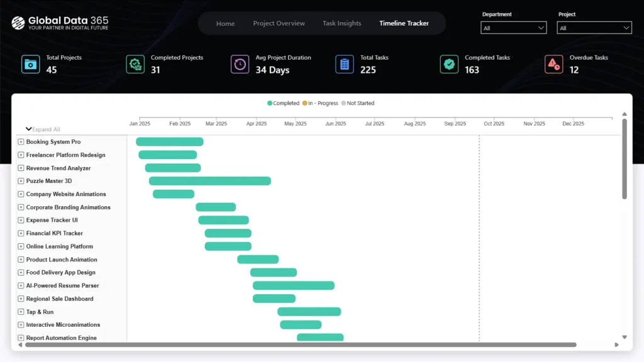Viewport: 644px width, 362px height.
Task: Click the Completed Projects value 31
Action: (155, 70)
